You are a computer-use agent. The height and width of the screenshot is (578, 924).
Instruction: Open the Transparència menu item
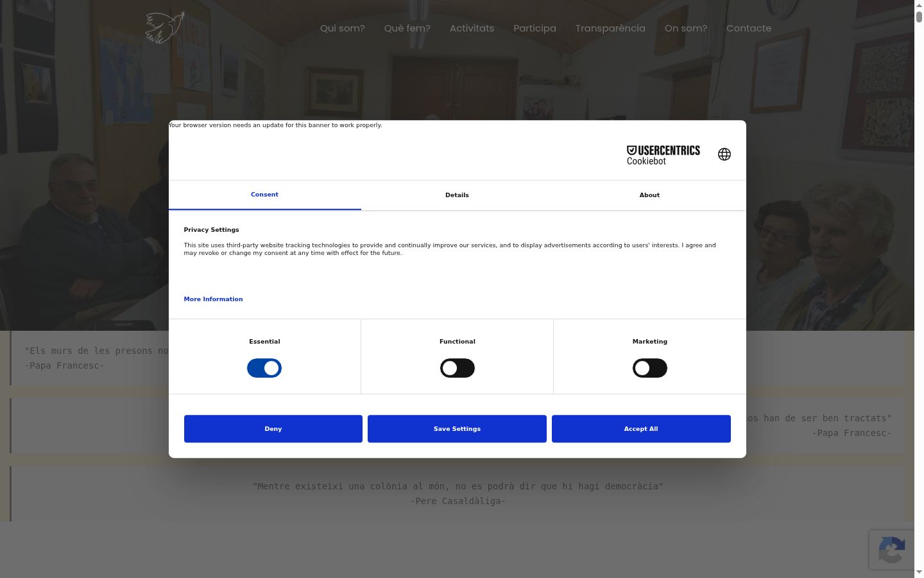(x=610, y=28)
